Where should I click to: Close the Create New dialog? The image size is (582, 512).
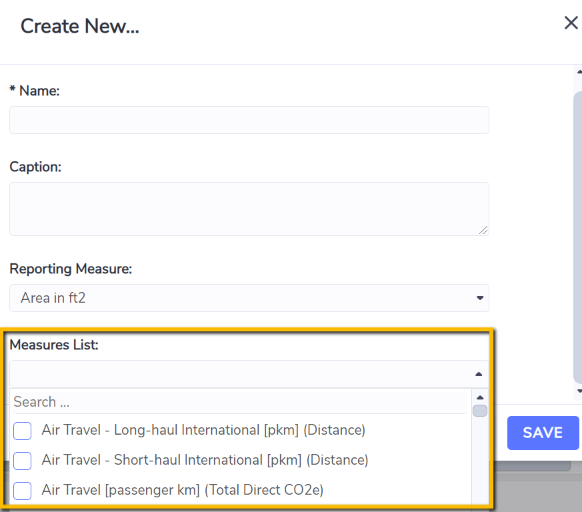[571, 23]
